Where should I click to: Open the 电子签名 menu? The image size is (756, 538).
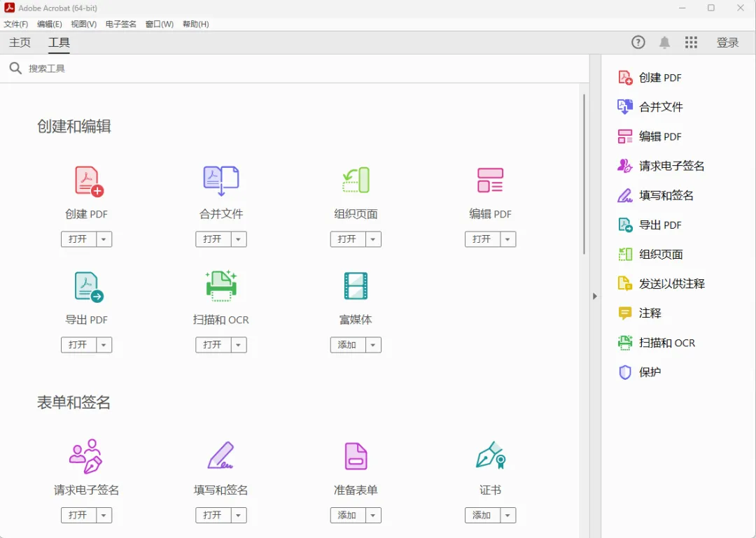coord(121,24)
